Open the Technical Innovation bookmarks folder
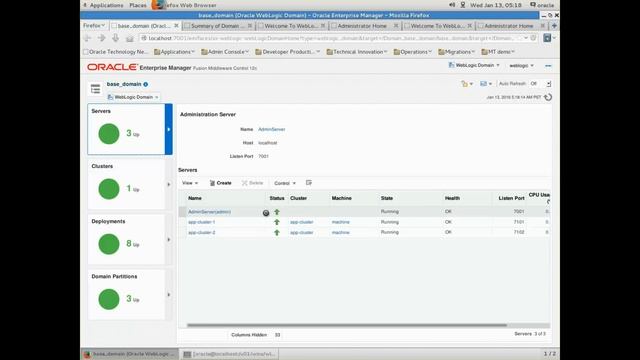Image resolution: width=640 pixels, height=360 pixels. point(357,52)
